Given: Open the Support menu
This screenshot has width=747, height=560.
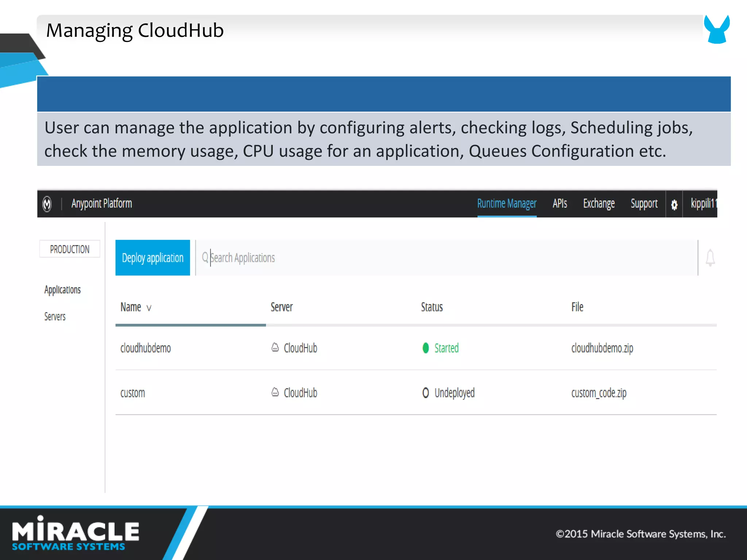Looking at the screenshot, I should click(644, 203).
